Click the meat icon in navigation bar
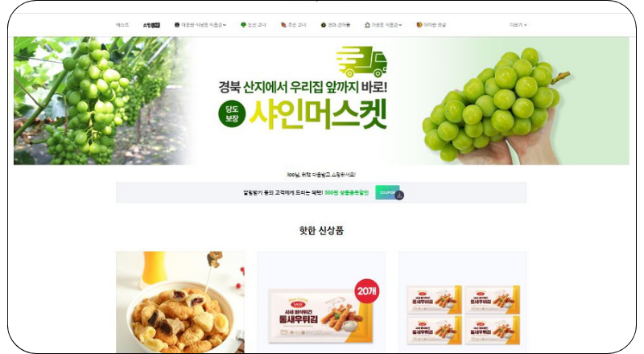The width and height of the screenshot is (644, 354). [283, 25]
